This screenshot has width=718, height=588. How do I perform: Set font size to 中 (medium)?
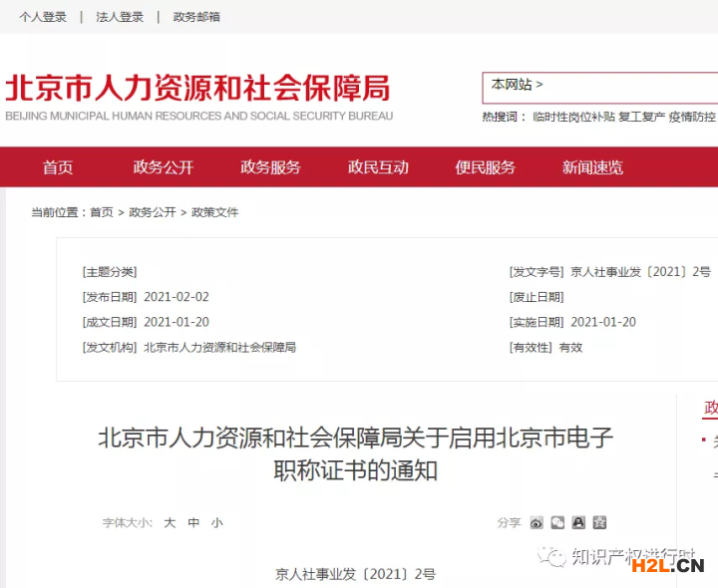tap(193, 522)
